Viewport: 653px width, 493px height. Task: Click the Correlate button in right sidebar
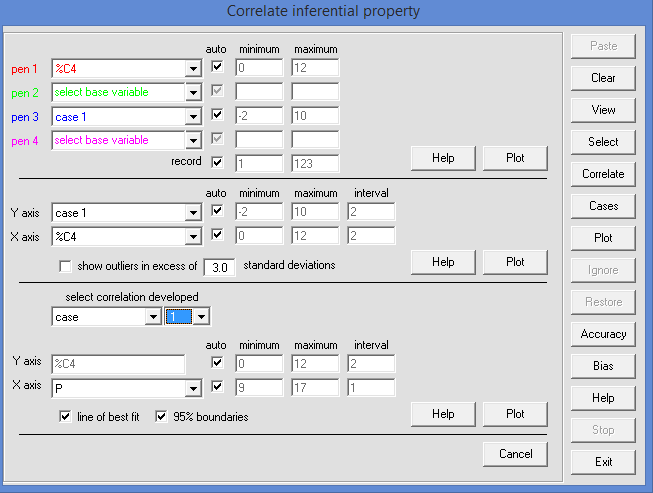pos(602,174)
